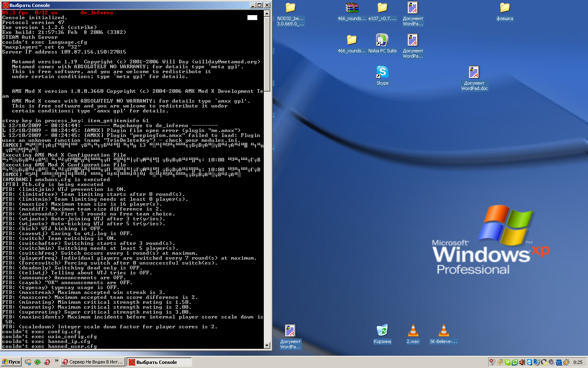Screen dimensions: 588x368
Task: Click the console scrollbar up arrow
Action: (x=267, y=13)
